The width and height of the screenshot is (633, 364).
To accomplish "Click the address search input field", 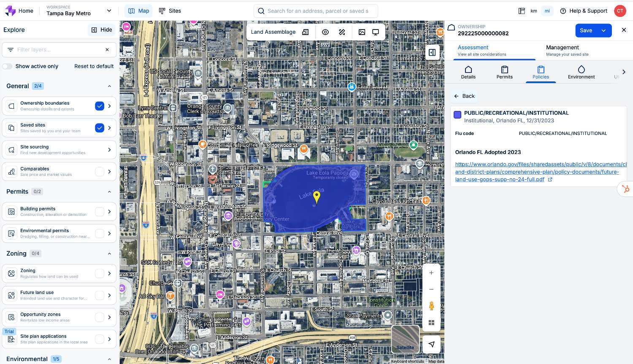I will pyautogui.click(x=316, y=11).
